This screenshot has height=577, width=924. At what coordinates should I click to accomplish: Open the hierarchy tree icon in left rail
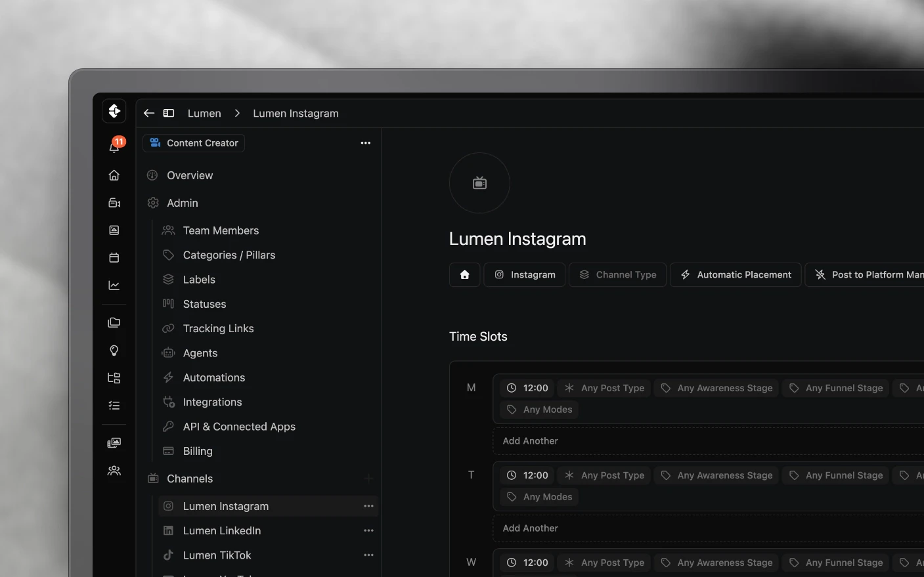click(114, 378)
